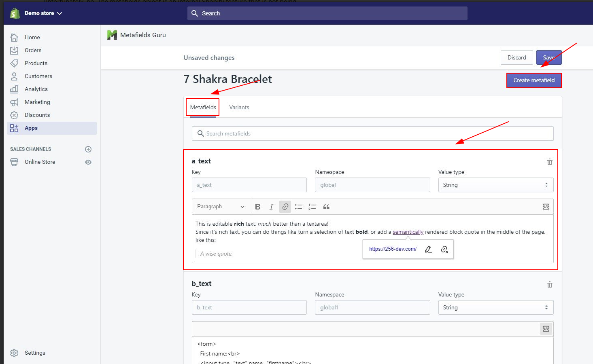This screenshot has width=593, height=364.
Task: Remove link with unlink icon
Action: (x=444, y=250)
